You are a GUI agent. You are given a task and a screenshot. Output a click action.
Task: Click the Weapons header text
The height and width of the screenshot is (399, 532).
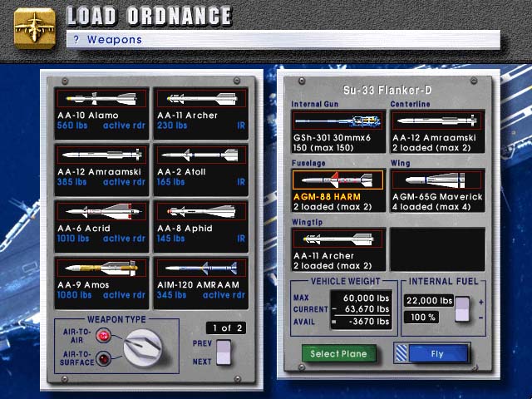(115, 40)
